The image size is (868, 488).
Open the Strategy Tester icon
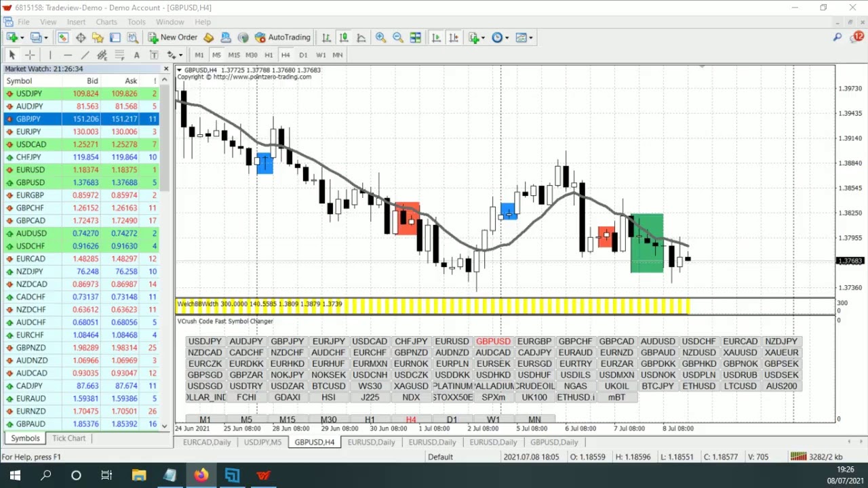[x=133, y=38]
